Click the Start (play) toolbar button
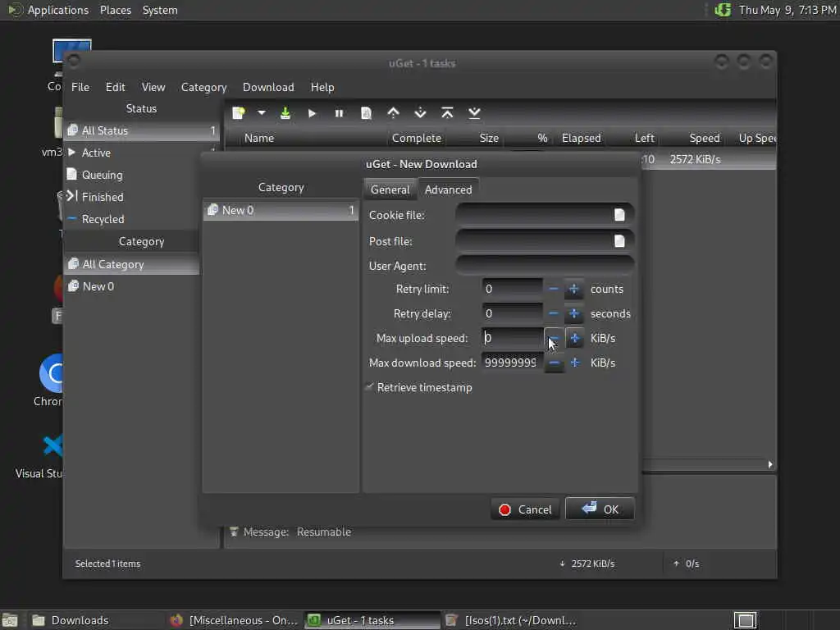Viewport: 840px width, 630px height. pos(312,113)
